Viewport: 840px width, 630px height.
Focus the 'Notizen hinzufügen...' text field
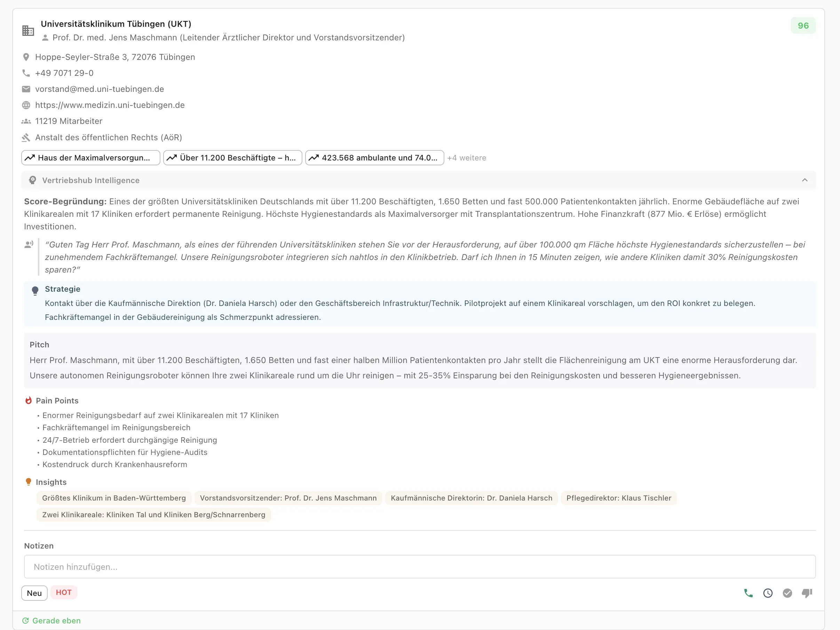(420, 567)
